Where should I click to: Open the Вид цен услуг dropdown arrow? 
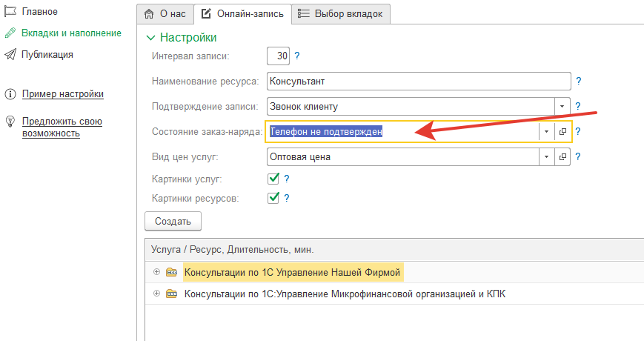[x=547, y=157]
